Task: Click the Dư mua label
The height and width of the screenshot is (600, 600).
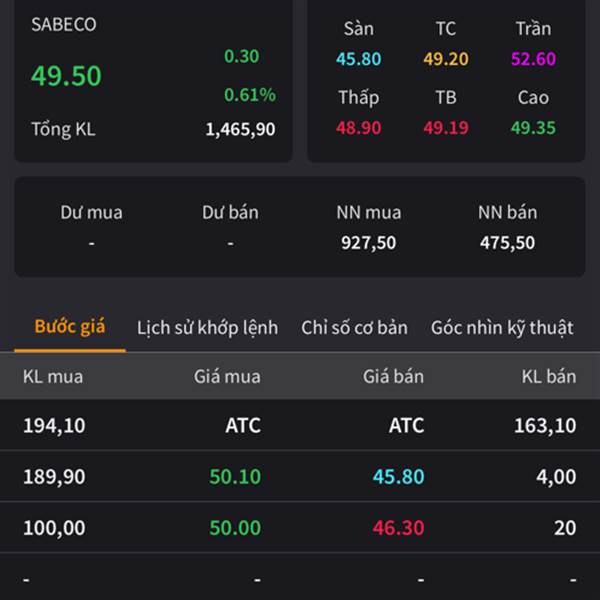Action: pos(91,212)
